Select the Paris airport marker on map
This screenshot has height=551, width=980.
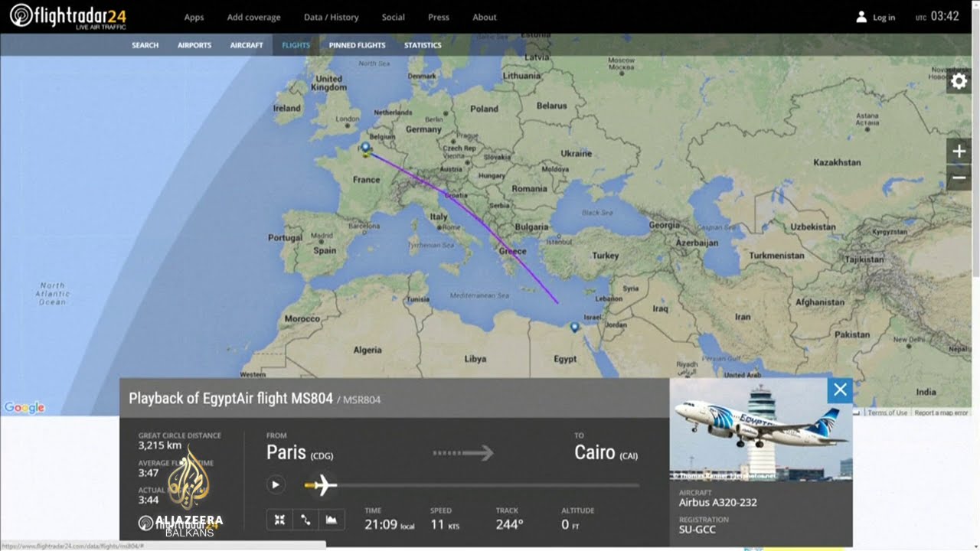[x=366, y=148]
